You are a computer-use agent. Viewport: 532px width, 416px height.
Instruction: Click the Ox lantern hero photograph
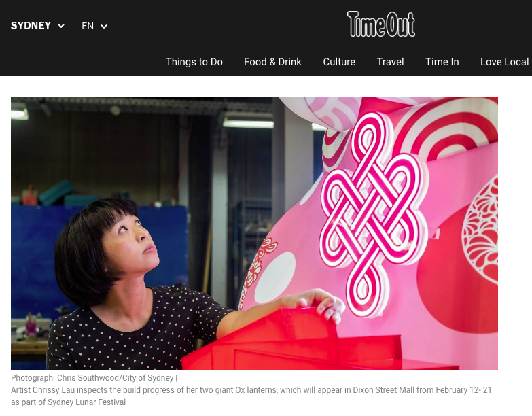[255, 233]
